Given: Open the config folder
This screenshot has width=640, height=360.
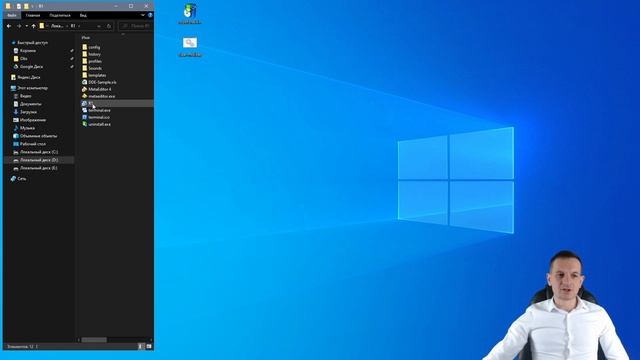Looking at the screenshot, I should [94, 47].
